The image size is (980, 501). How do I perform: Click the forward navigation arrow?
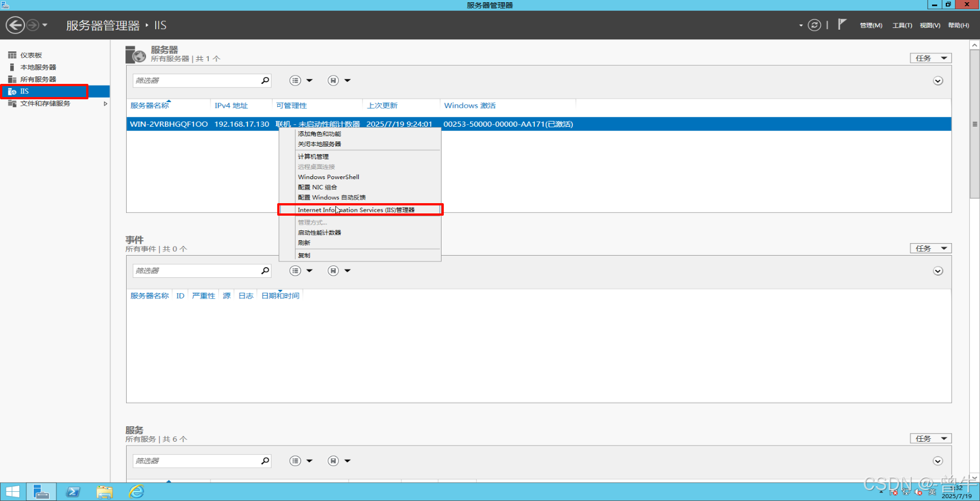33,25
